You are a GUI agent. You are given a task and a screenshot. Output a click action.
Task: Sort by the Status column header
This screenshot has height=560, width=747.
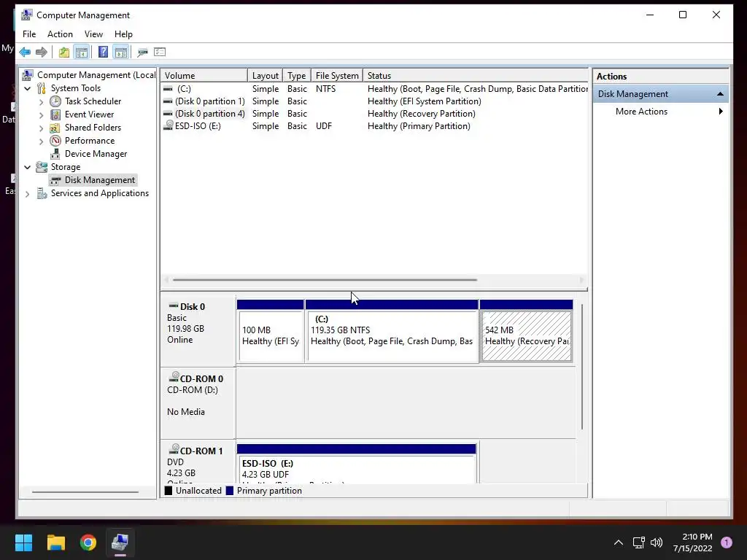[x=476, y=76]
